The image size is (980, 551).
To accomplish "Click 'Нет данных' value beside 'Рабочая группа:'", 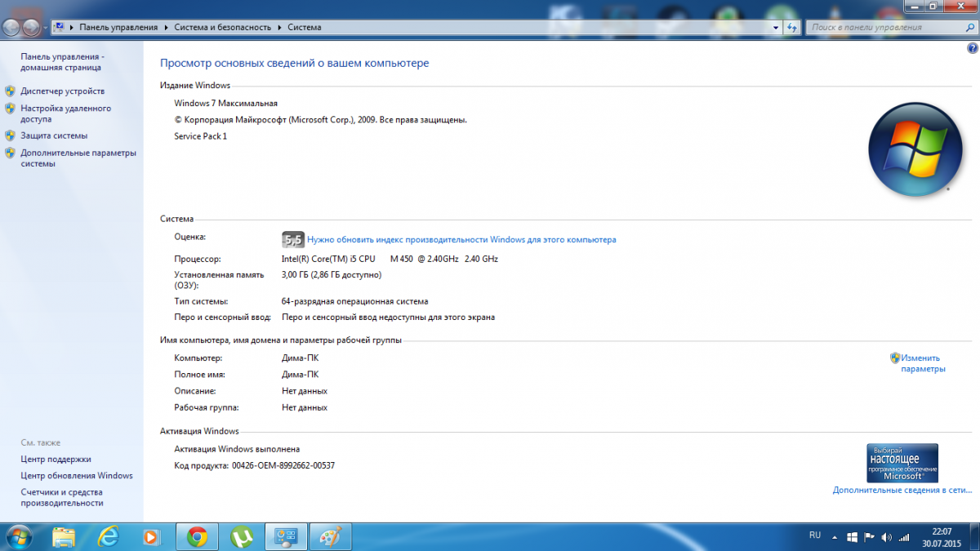I will 305,407.
